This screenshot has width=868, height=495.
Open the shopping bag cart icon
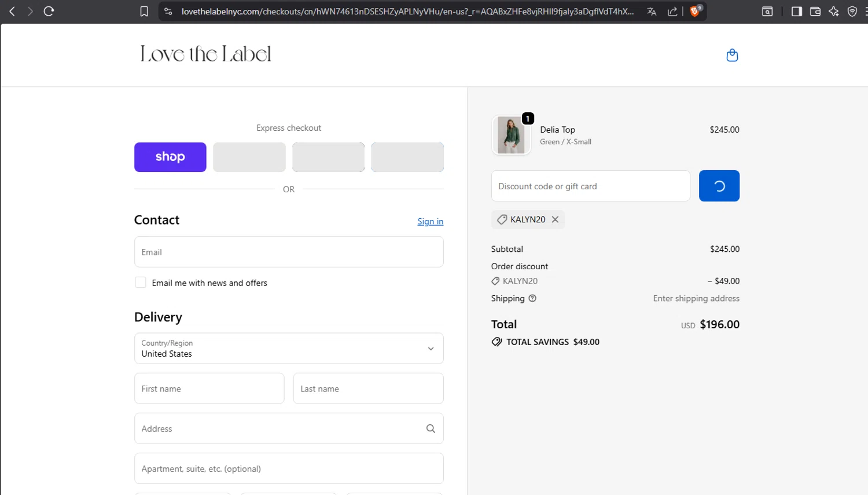click(x=732, y=55)
